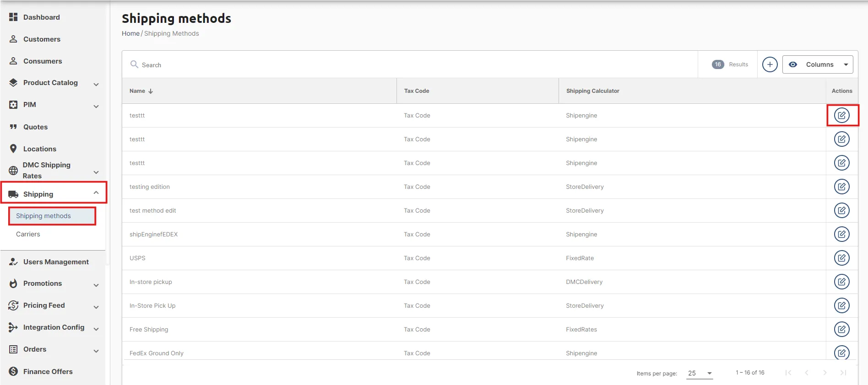This screenshot has width=868, height=385.
Task: Go to Home breadcrumb link
Action: coord(130,33)
